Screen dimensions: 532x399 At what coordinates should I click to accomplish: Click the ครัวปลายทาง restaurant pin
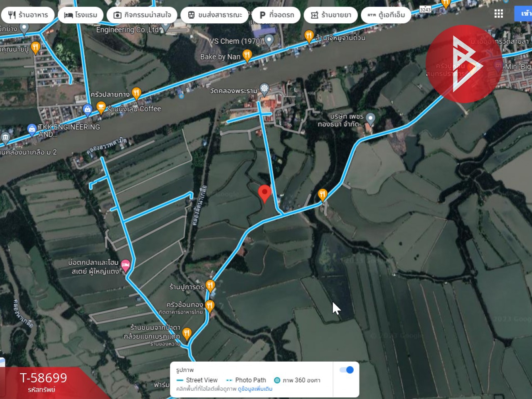136,94
